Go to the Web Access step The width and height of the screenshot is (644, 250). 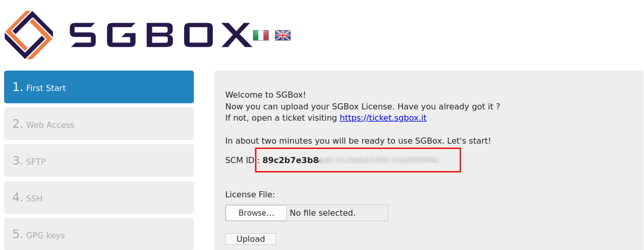(x=99, y=124)
